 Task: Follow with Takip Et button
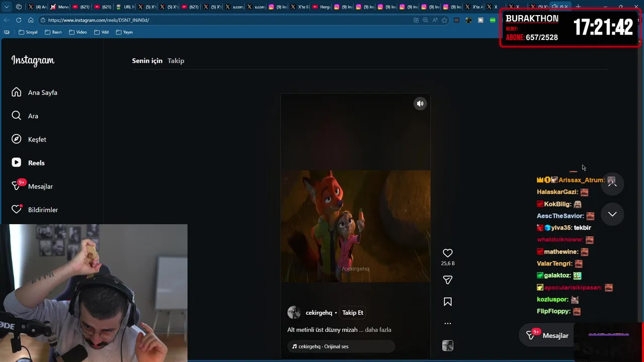pos(353,313)
